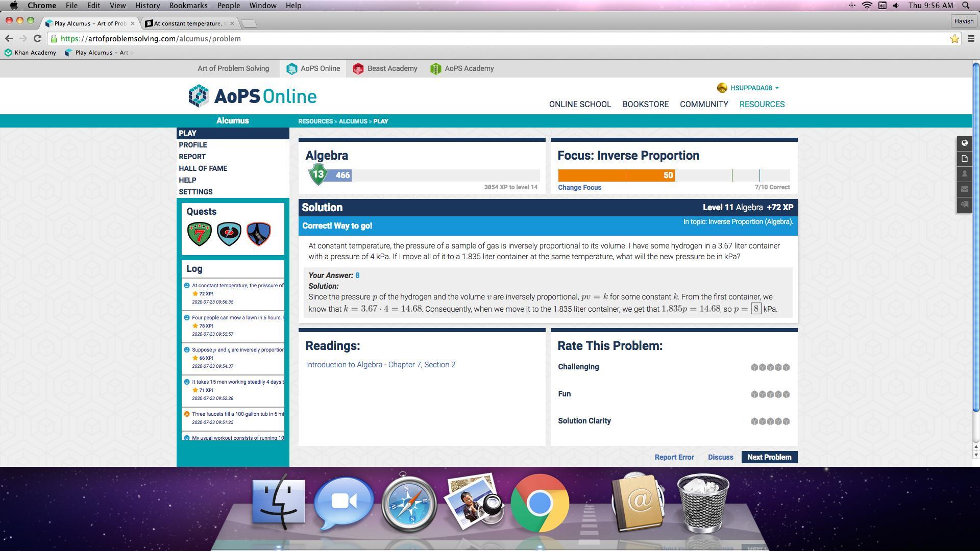
Task: Click the document page icon in sidebar
Action: 964,159
